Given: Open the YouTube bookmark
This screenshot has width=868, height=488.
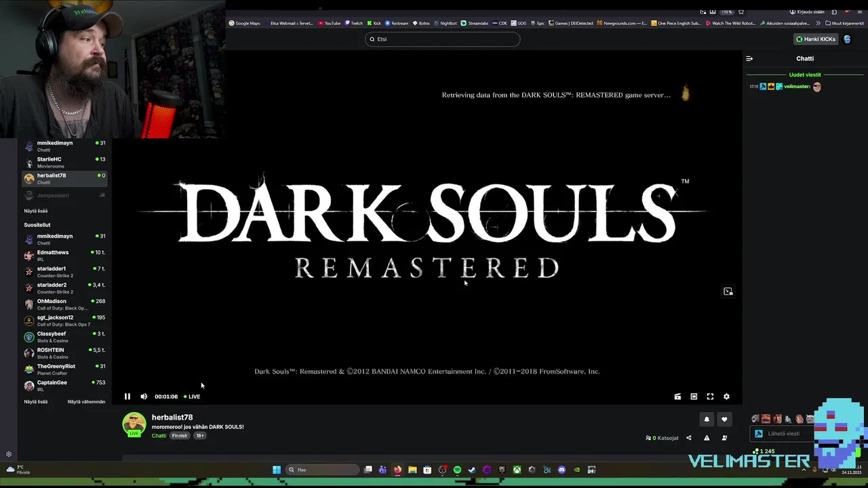Looking at the screenshot, I should [x=329, y=23].
